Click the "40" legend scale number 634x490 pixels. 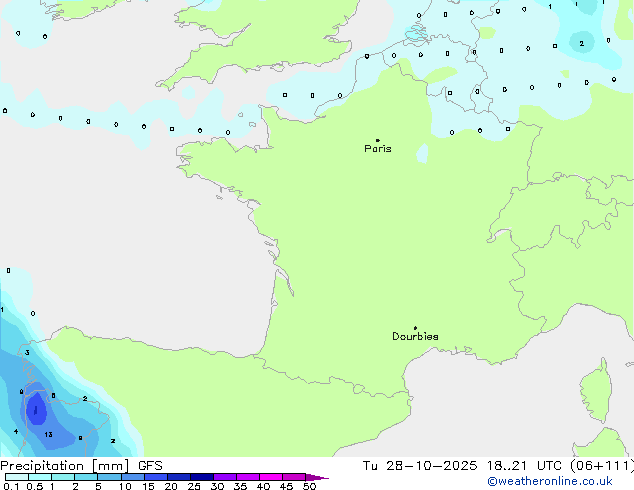point(263,486)
